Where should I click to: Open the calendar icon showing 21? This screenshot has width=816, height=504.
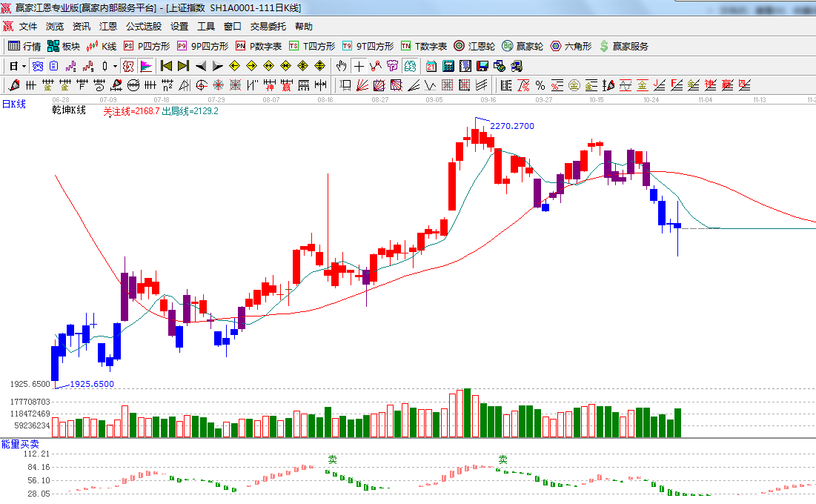tap(430, 66)
